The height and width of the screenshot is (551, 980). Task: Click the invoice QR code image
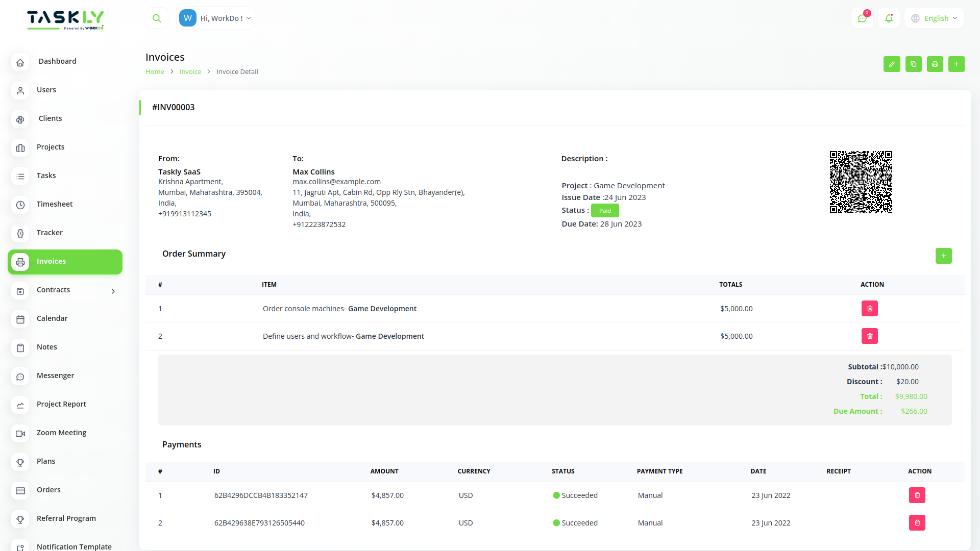pyautogui.click(x=861, y=182)
